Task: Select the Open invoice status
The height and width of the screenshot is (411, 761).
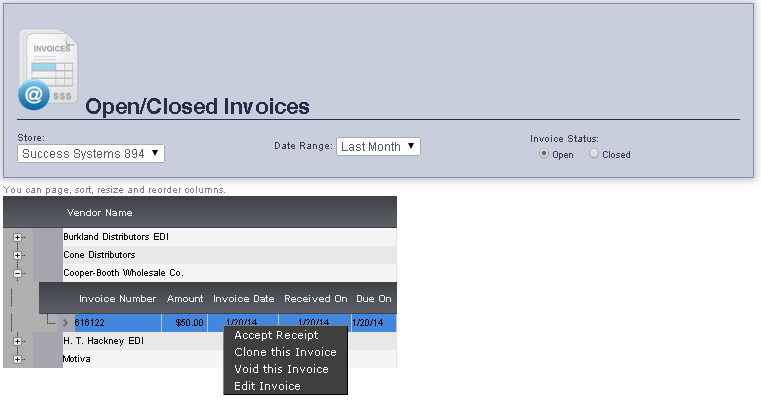Action: click(x=544, y=154)
